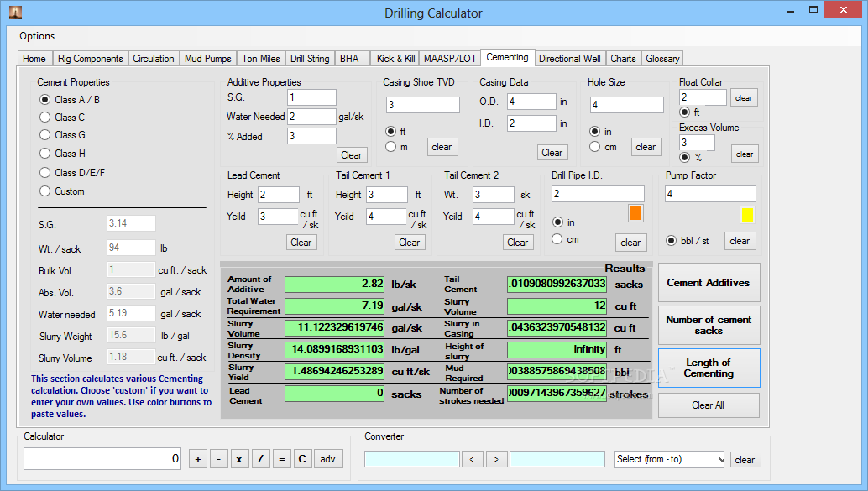Clear the Drill Pipe I.D. value
This screenshot has height=491, width=868.
coord(630,242)
